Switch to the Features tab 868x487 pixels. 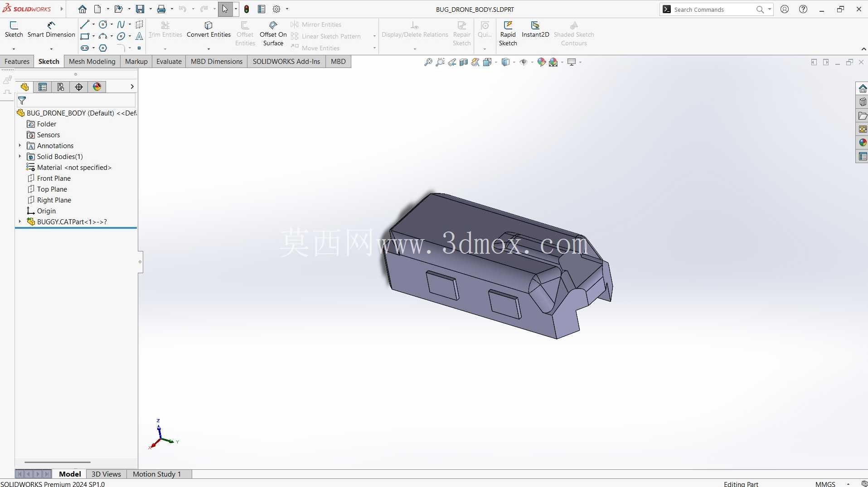click(17, 62)
